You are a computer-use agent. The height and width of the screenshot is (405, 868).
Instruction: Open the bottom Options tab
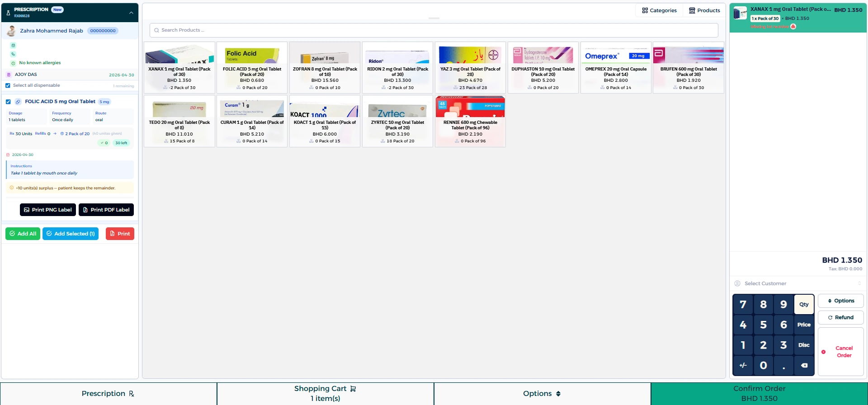(542, 394)
